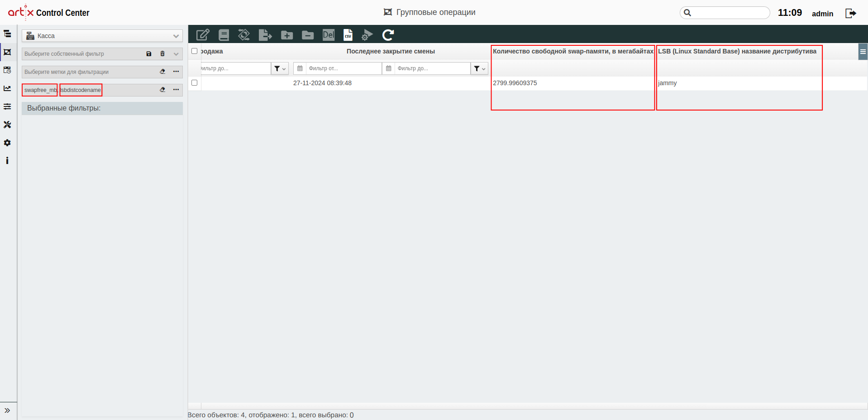Click the edit pencil toolbar icon

click(202, 35)
